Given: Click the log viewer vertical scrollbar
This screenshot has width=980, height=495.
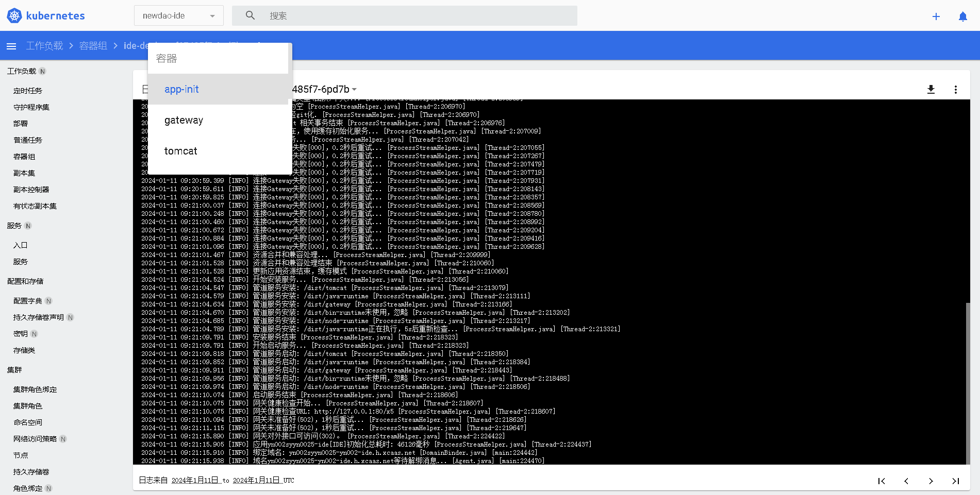Looking at the screenshot, I should [x=968, y=383].
